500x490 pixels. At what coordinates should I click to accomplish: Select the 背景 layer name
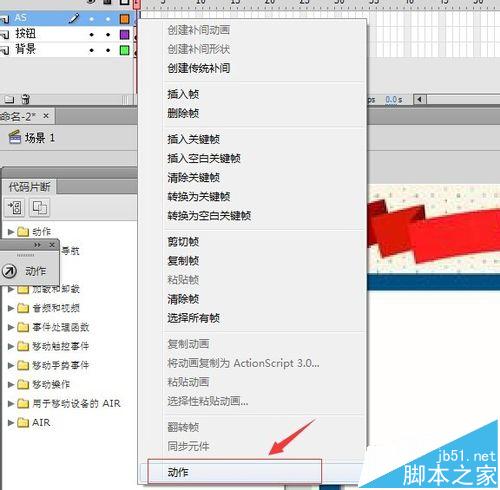coord(25,49)
